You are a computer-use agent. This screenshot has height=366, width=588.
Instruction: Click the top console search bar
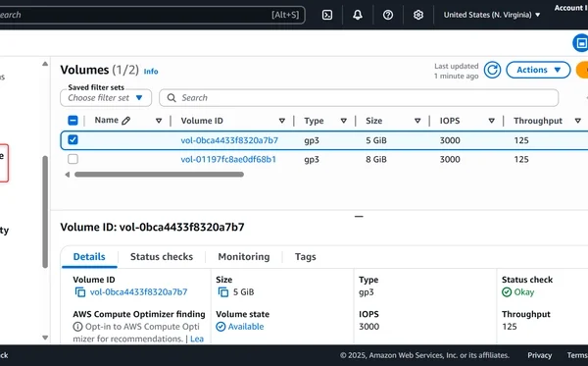coord(152,15)
